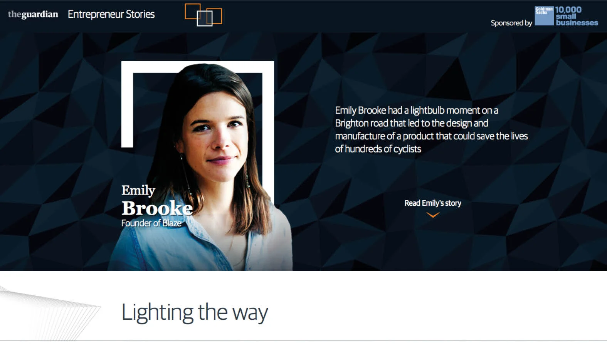Click the Lighting the way heading
607x364 pixels.
coord(195,312)
